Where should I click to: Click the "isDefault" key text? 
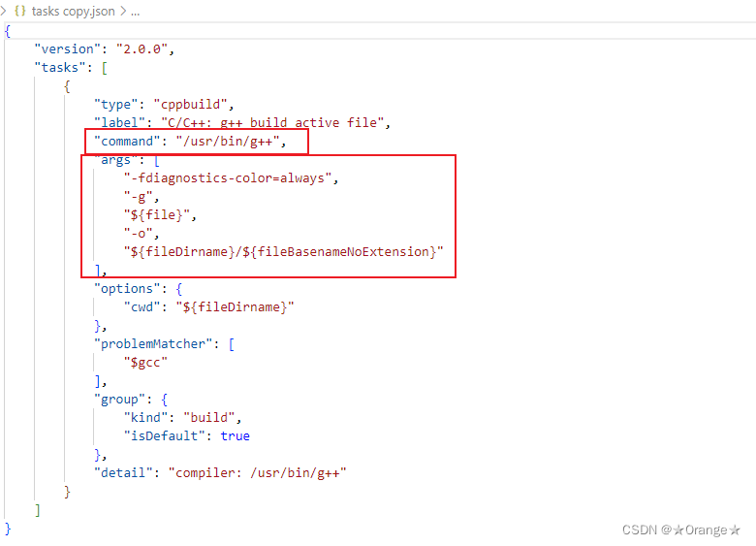[x=165, y=436]
